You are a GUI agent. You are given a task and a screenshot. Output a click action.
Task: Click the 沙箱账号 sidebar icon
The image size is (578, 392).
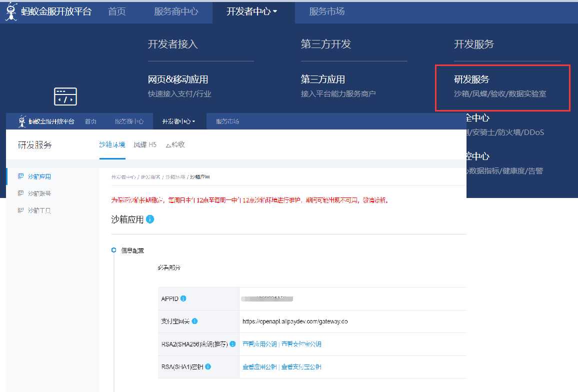pos(20,193)
